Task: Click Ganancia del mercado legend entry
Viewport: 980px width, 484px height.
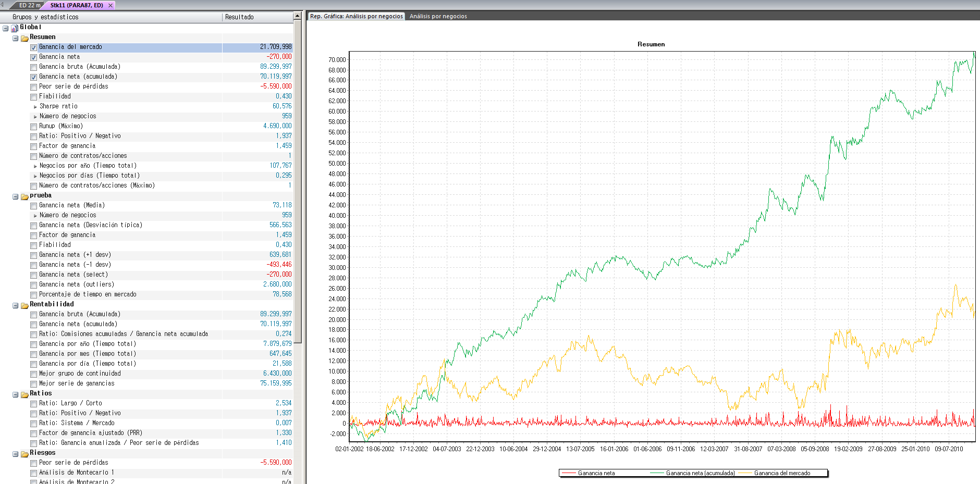Action: [x=782, y=473]
